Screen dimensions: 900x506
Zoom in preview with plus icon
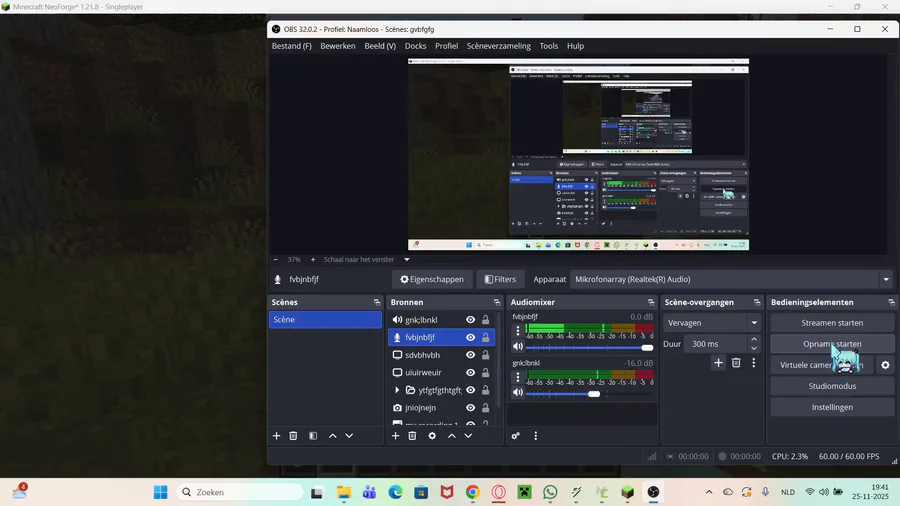(313, 259)
